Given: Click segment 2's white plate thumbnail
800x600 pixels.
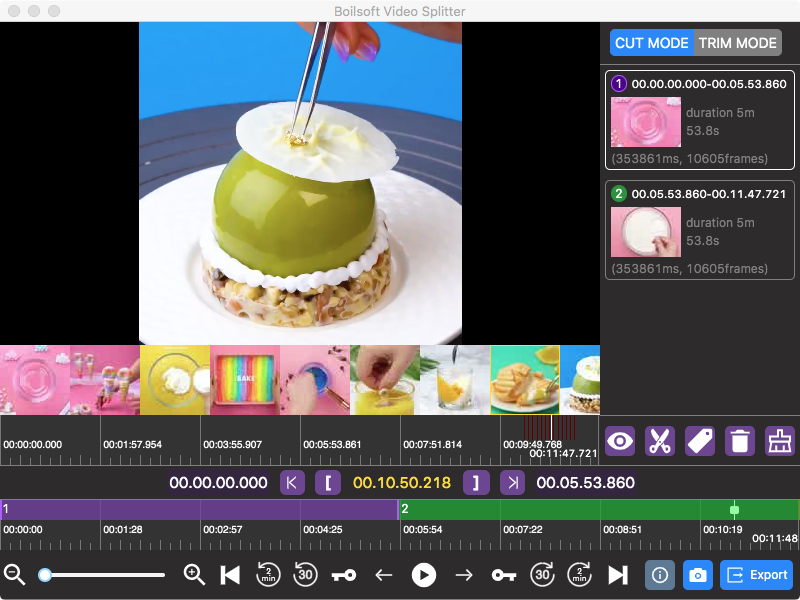Looking at the screenshot, I should point(646,232).
